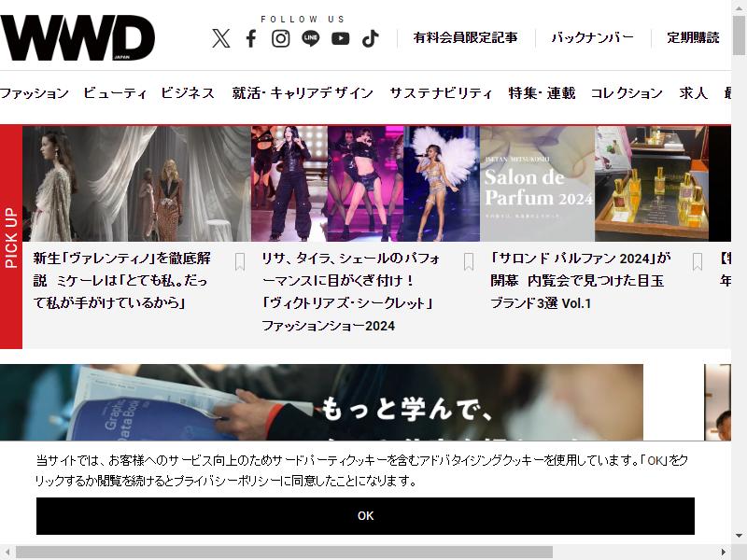
Task: Open the もっと学んで banner
Action: pyautogui.click(x=321, y=402)
